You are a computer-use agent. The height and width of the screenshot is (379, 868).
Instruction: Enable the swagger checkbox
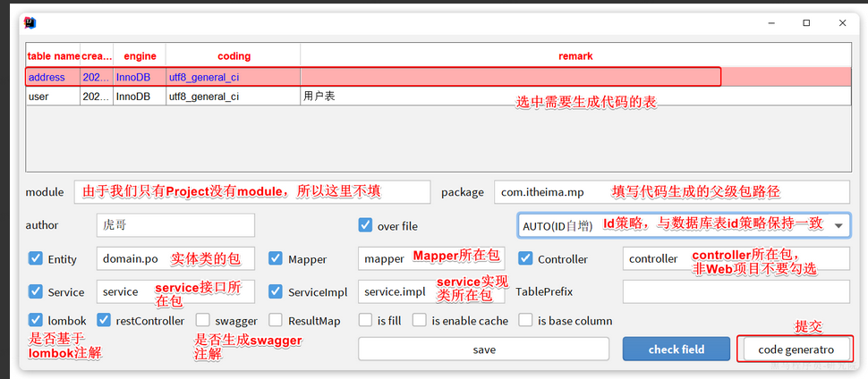pos(203,320)
